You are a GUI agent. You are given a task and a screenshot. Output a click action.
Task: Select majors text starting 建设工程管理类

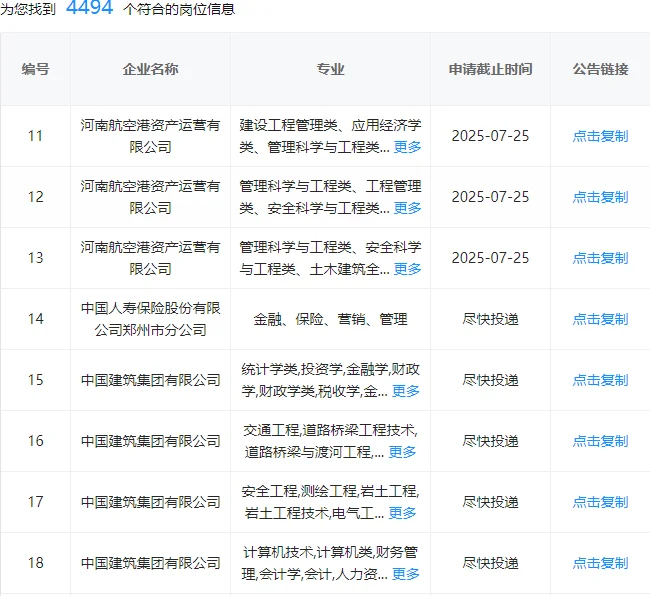330,136
